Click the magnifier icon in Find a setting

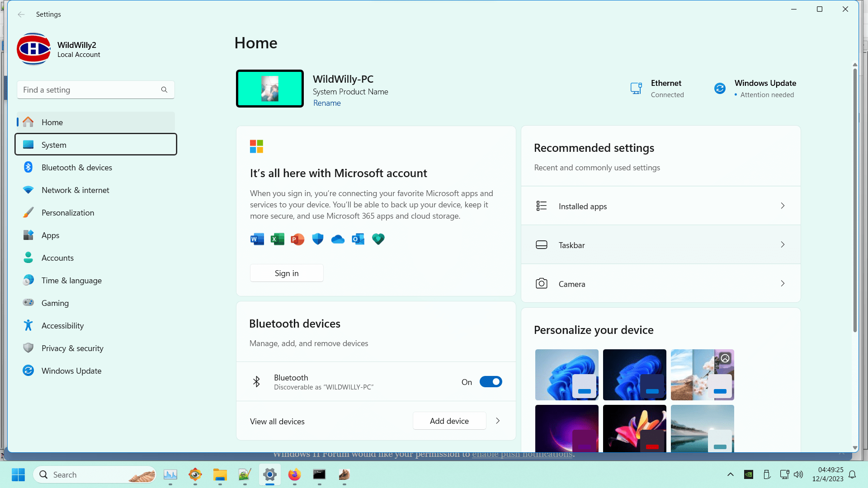click(x=164, y=90)
